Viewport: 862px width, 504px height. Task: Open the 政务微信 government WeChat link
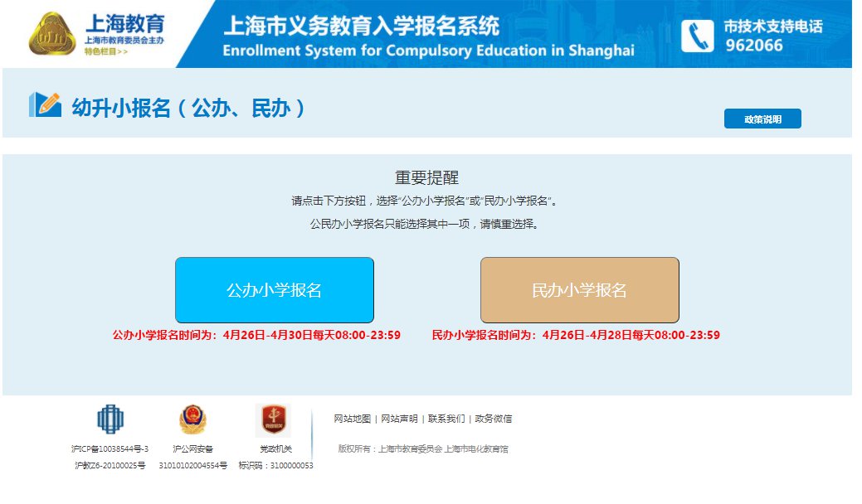pyautogui.click(x=493, y=419)
